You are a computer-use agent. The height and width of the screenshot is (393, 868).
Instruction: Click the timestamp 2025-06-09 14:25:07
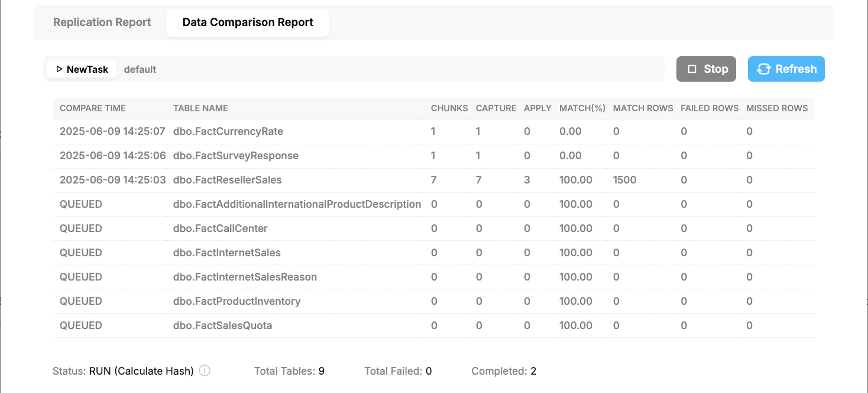[x=112, y=131]
